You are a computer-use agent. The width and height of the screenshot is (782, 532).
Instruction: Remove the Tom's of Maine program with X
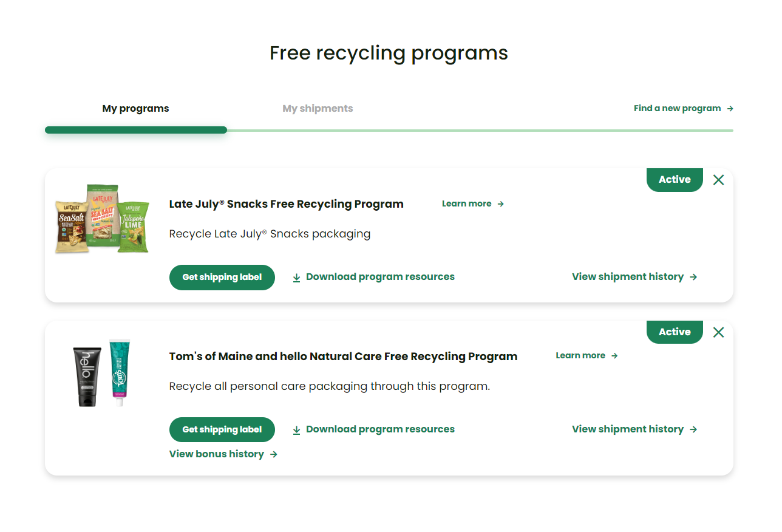coord(718,332)
